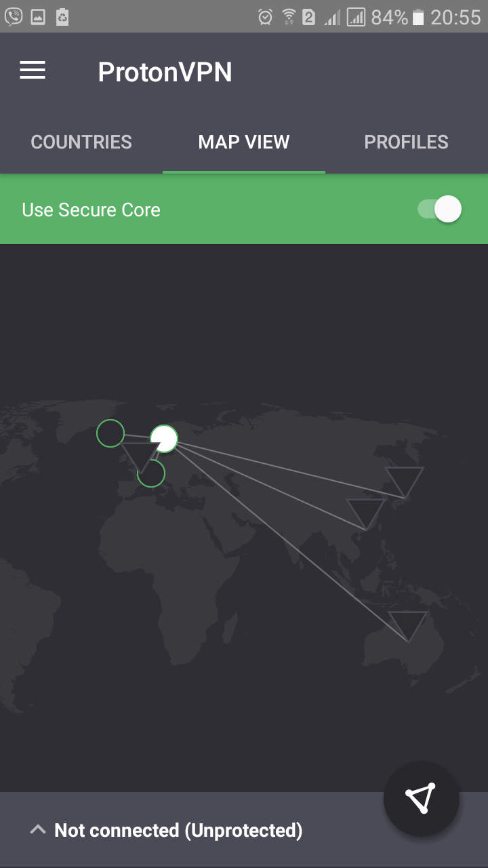Open the Viber notification icon in status bar

click(x=14, y=16)
